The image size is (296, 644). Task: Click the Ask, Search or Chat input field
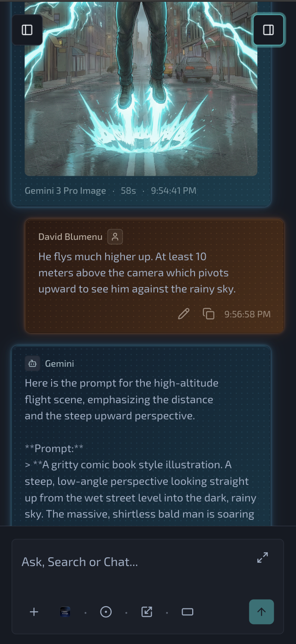tap(134, 562)
